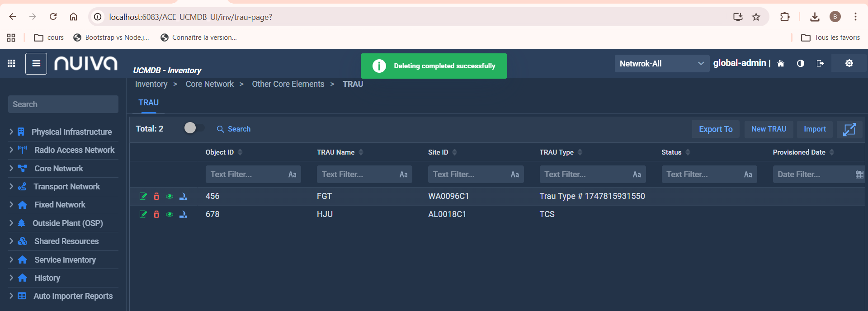The height and width of the screenshot is (311, 868).
Task: Click Other Core Elements breadcrumb
Action: tap(288, 84)
